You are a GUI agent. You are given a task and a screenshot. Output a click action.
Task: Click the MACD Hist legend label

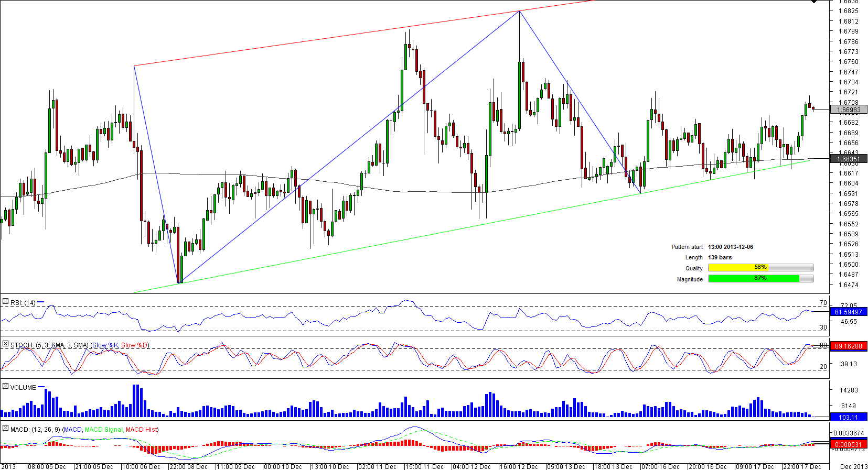141,430
